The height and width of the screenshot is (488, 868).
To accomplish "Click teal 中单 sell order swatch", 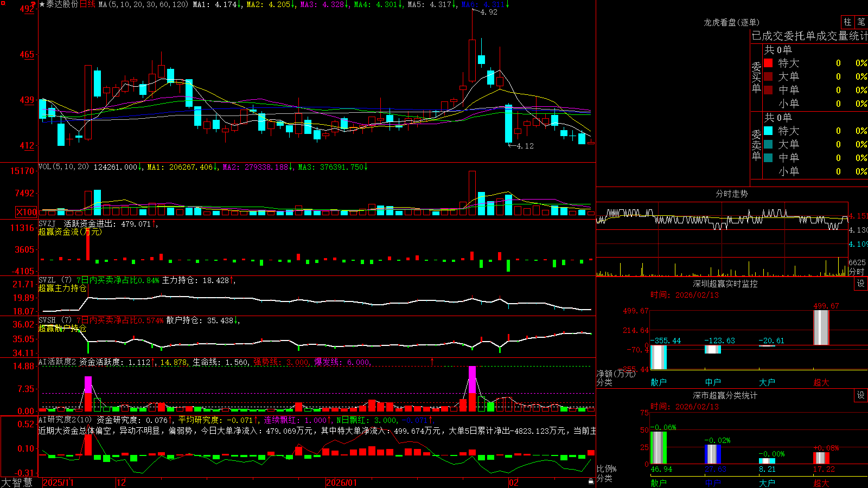I will (768, 158).
